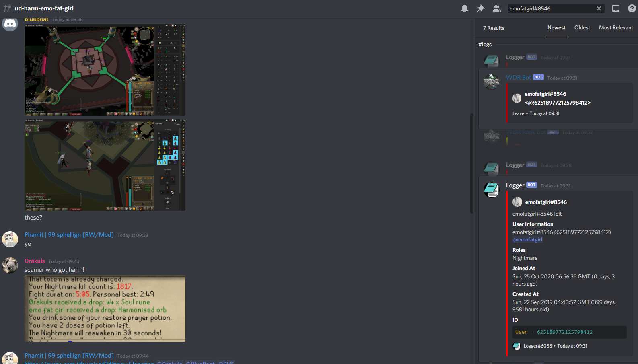Click channel hash icon beside ud-harm-emo-fat-girl

(7, 8)
